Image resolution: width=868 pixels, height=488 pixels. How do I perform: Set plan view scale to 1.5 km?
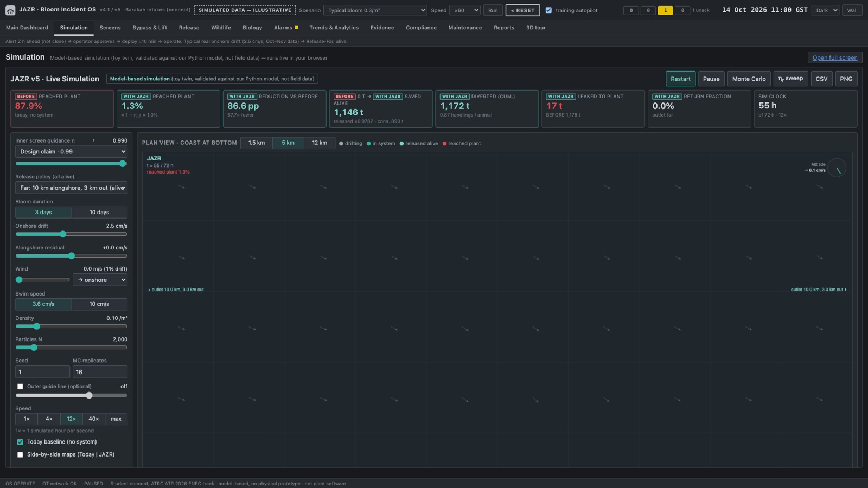[256, 143]
